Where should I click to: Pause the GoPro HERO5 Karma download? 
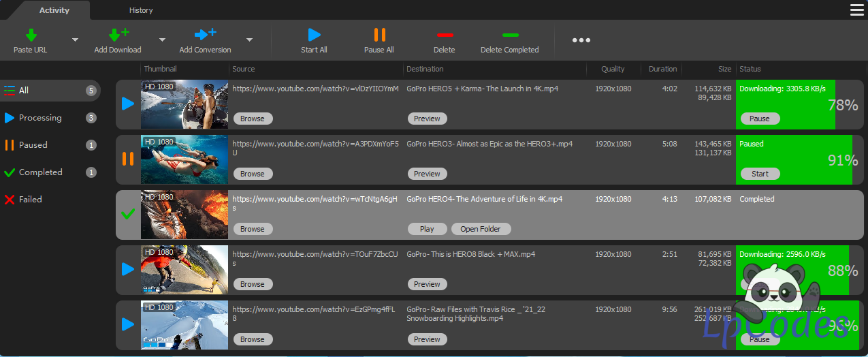coord(759,119)
